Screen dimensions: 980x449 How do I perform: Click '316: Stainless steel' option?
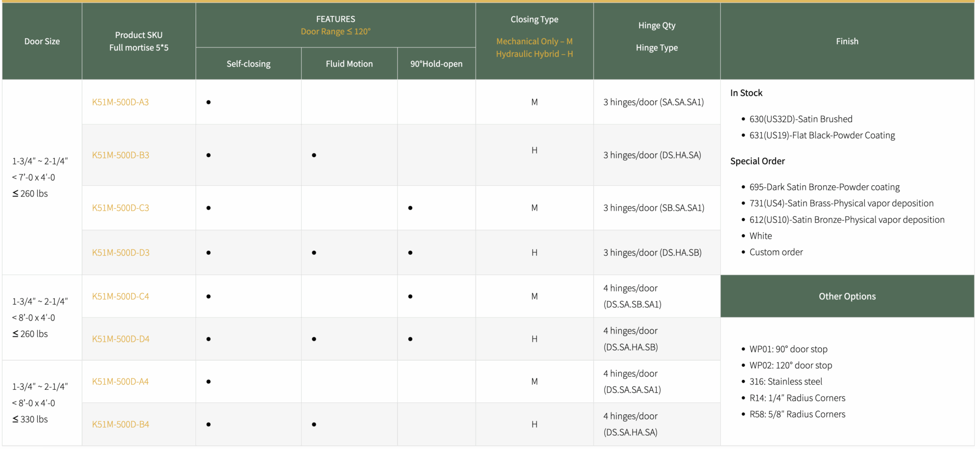pyautogui.click(x=786, y=382)
